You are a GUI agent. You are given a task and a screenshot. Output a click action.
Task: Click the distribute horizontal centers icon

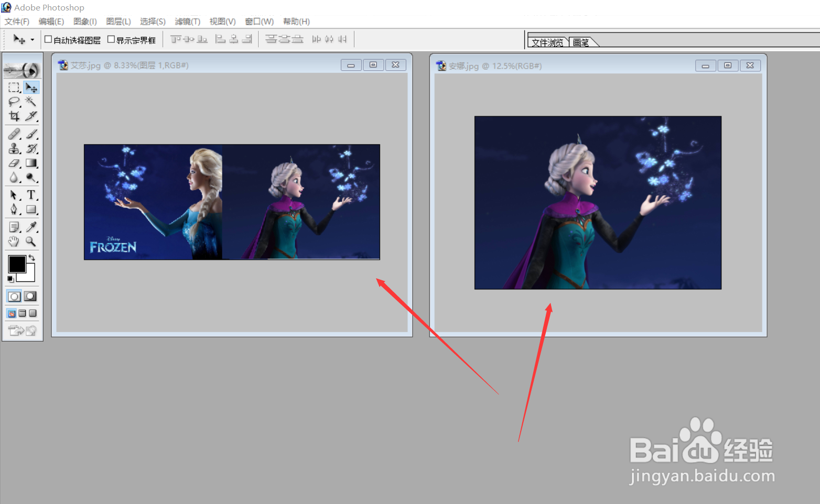coord(329,39)
